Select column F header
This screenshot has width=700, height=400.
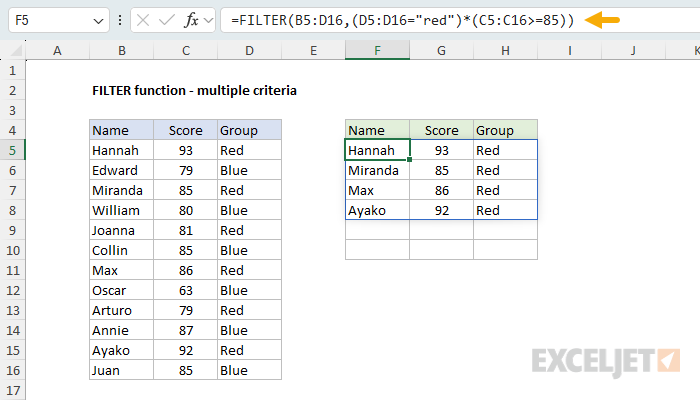click(377, 50)
